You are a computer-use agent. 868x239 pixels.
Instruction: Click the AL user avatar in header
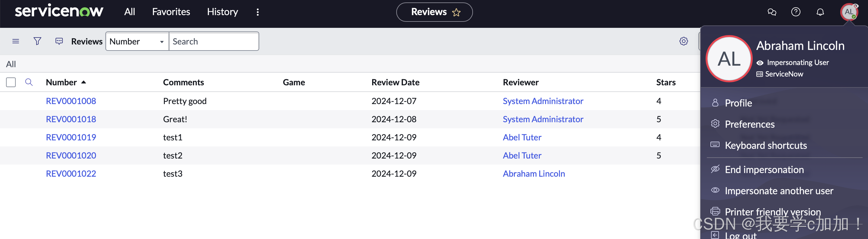point(849,12)
